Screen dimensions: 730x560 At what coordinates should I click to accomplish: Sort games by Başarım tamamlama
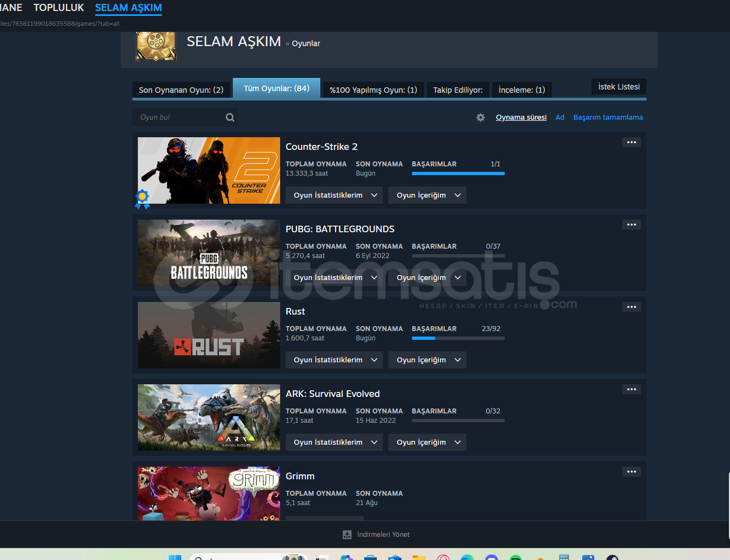pos(608,117)
